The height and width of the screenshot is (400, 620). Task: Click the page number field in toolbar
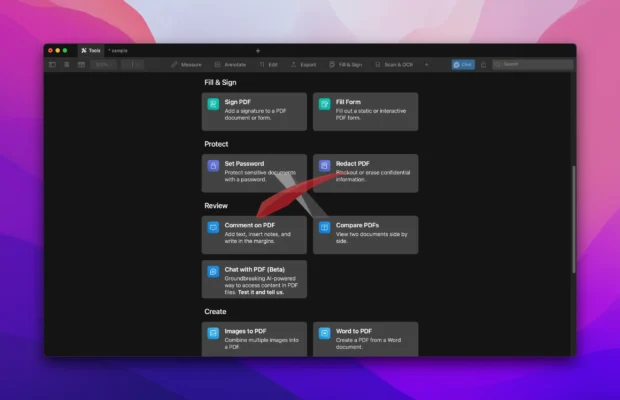coord(132,64)
